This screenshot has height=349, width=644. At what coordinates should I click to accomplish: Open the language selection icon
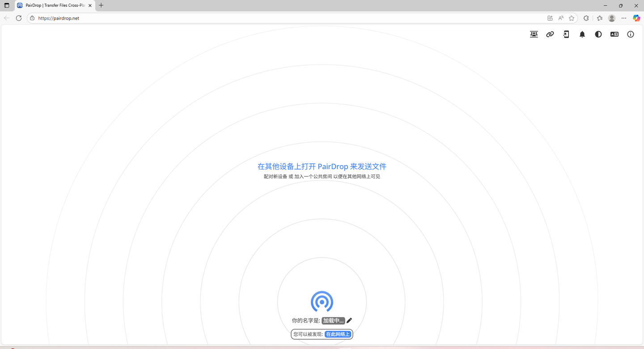click(614, 34)
